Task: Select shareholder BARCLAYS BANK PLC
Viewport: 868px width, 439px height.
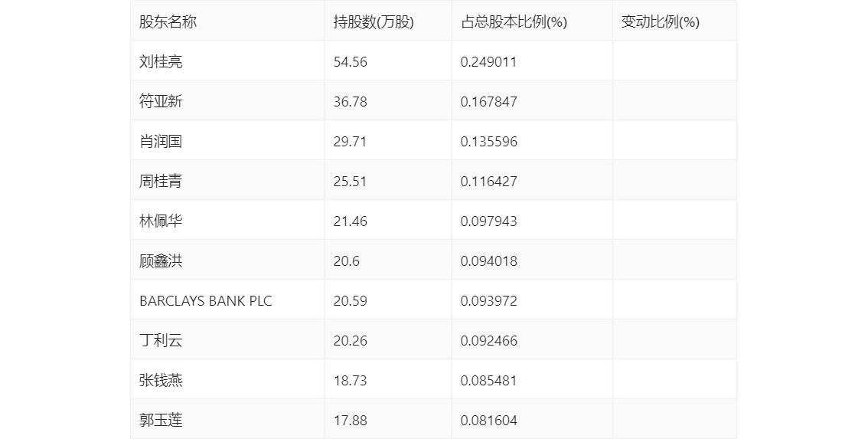Action: pyautogui.click(x=206, y=301)
